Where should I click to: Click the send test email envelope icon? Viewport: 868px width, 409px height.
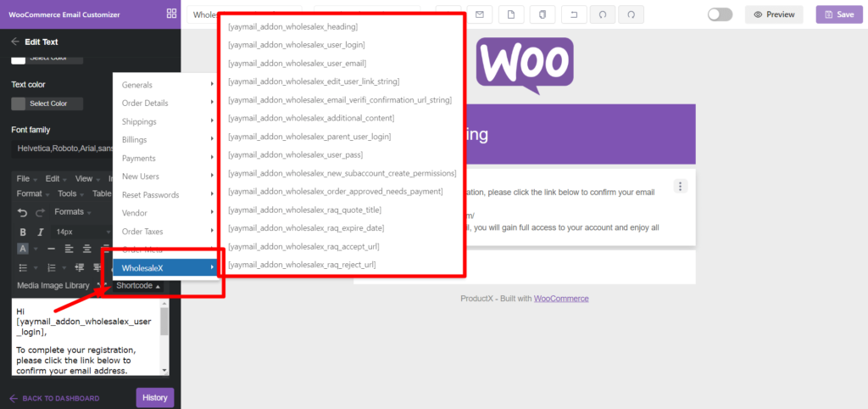[x=480, y=14]
